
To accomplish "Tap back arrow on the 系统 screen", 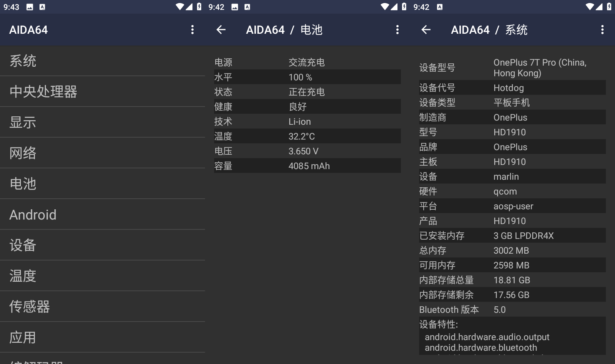I will [426, 30].
